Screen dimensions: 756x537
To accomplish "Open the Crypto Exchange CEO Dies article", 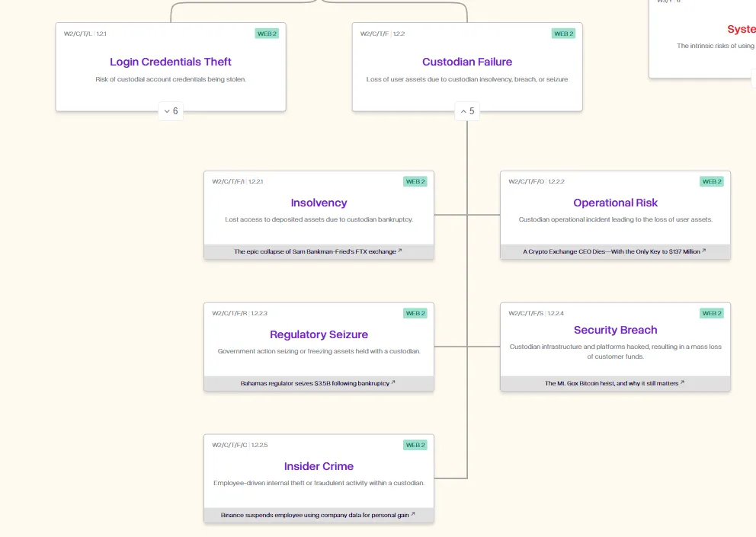I will coord(614,251).
